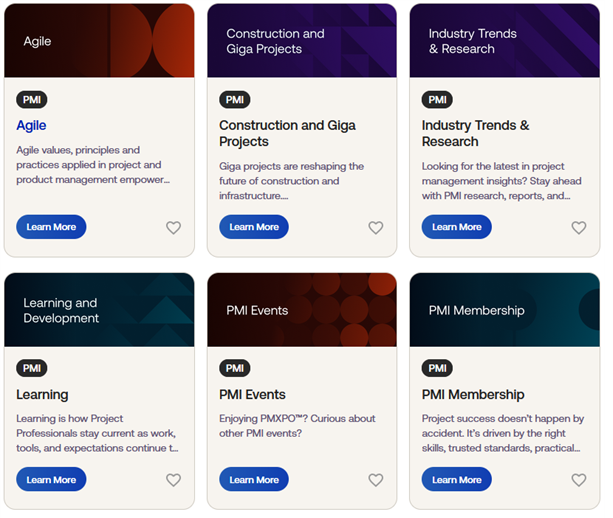Open the Learning and Development banner image
Viewport: 613px width, 518px height.
click(x=99, y=310)
